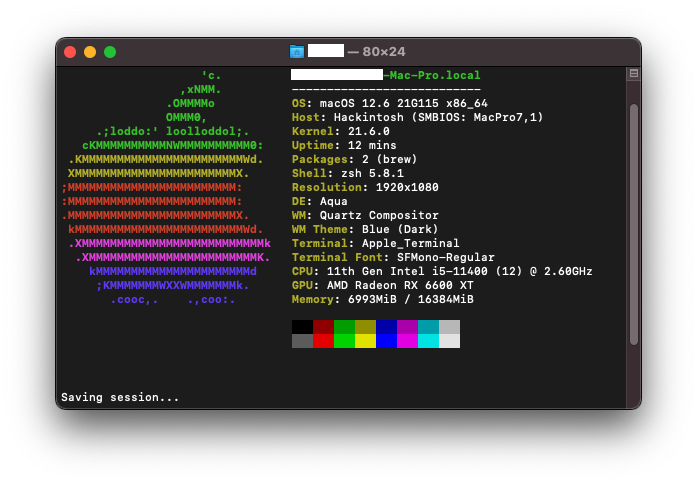Click the Uptime value '12 mins'
The height and width of the screenshot is (483, 697).
(x=372, y=145)
